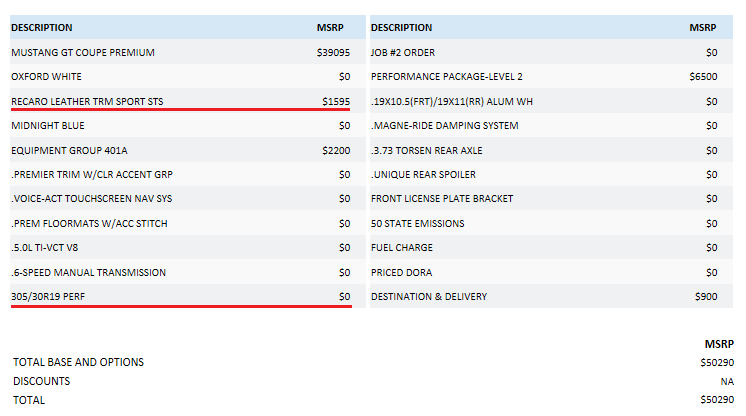Click the left table MSRP header

coord(330,28)
